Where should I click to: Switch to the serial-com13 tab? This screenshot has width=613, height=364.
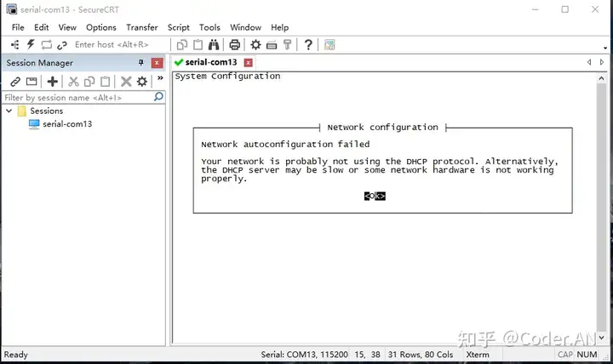(x=211, y=62)
